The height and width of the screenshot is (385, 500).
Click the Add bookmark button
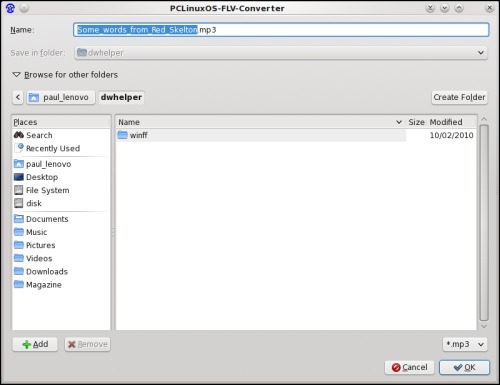[35, 344]
